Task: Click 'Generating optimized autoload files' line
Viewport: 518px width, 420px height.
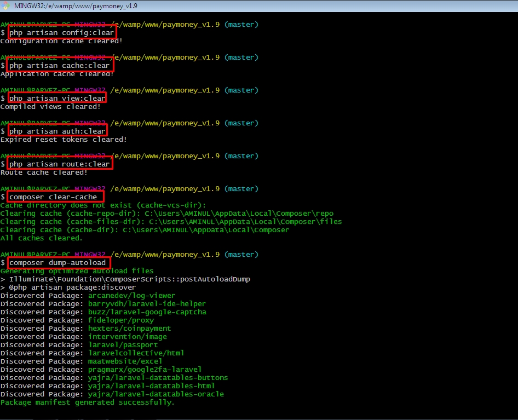Action: pyautogui.click(x=77, y=271)
